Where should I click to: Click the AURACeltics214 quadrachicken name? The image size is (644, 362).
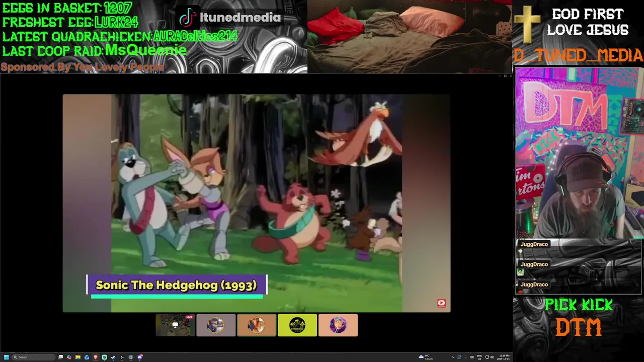pos(195,36)
